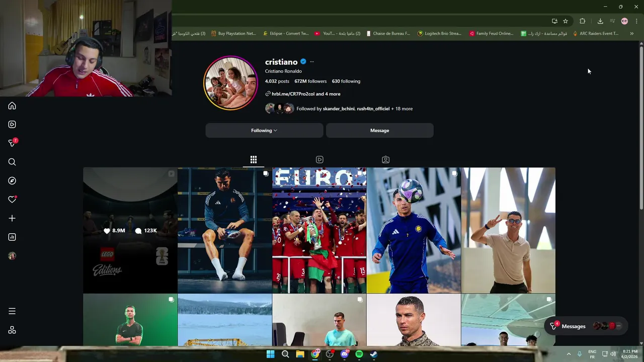Viewport: 644px width, 362px height.
Task: Open the Euro trophy celebration post
Action: (x=319, y=230)
